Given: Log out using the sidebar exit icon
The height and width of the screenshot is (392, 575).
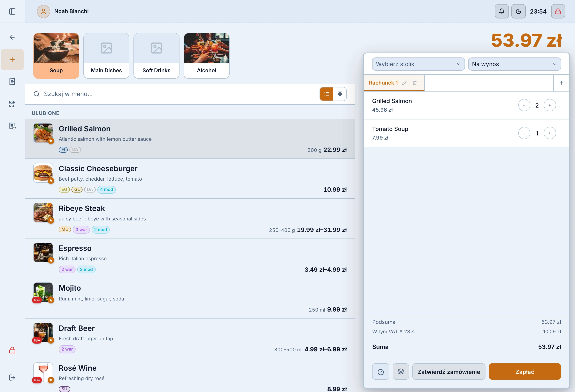Looking at the screenshot, I should 12,377.
